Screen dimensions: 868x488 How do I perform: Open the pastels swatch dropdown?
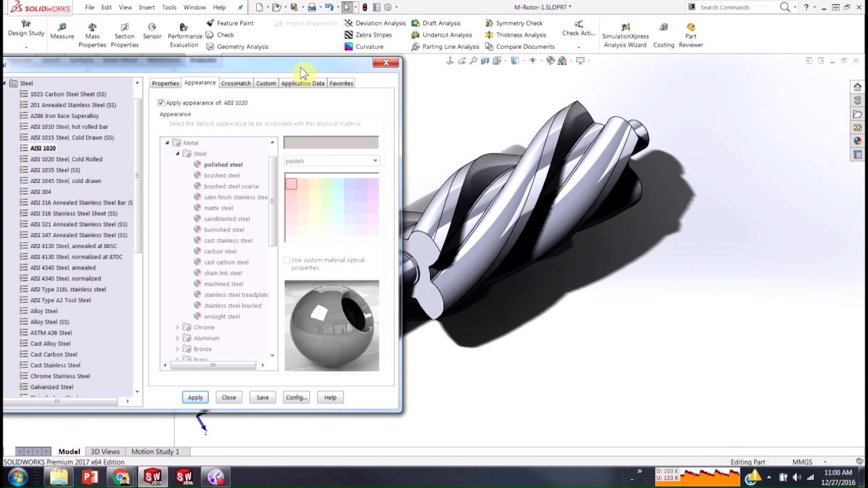click(375, 161)
